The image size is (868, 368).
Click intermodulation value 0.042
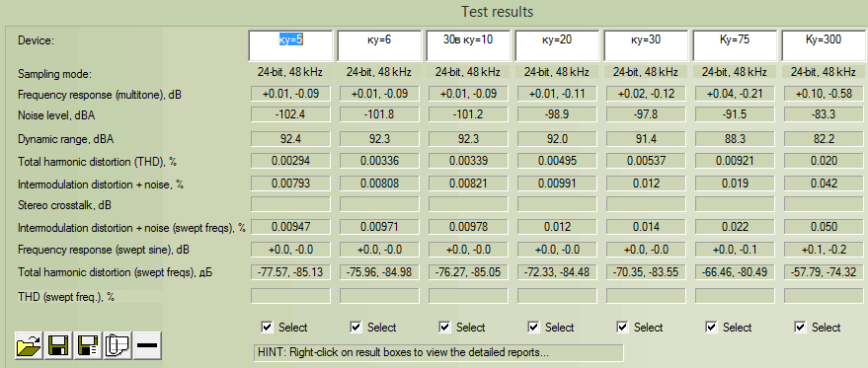click(824, 184)
